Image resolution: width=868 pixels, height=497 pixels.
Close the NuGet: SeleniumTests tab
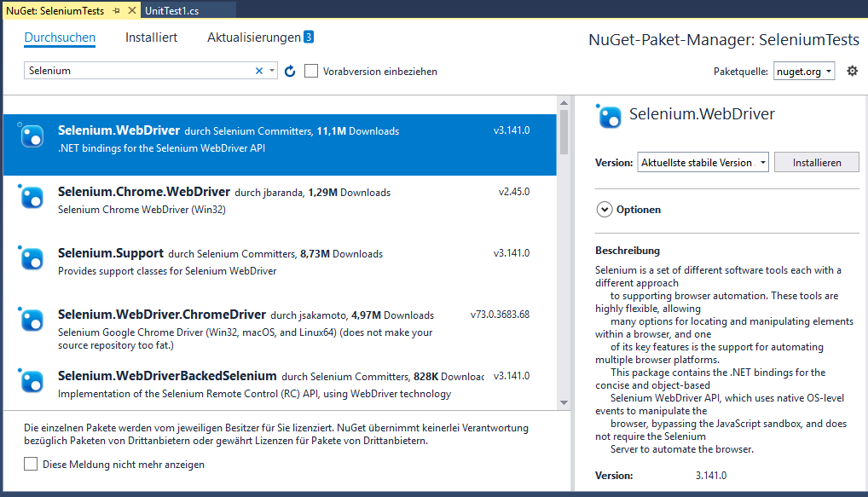point(132,10)
